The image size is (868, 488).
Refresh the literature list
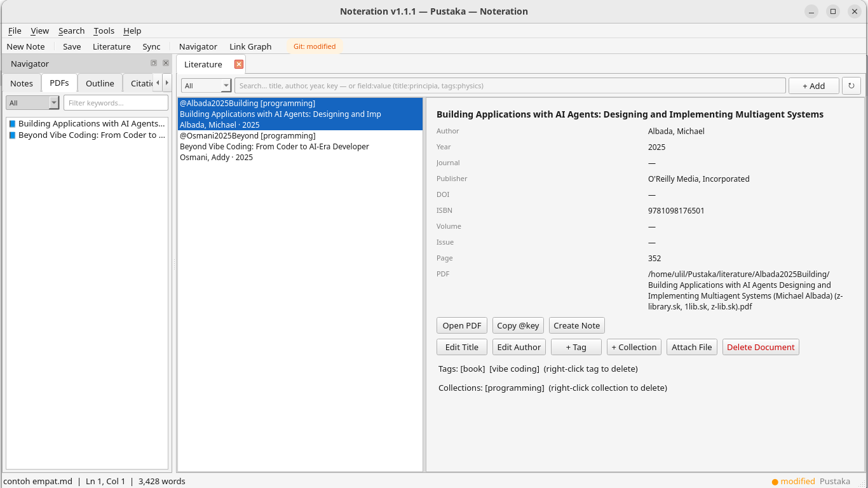coord(851,86)
